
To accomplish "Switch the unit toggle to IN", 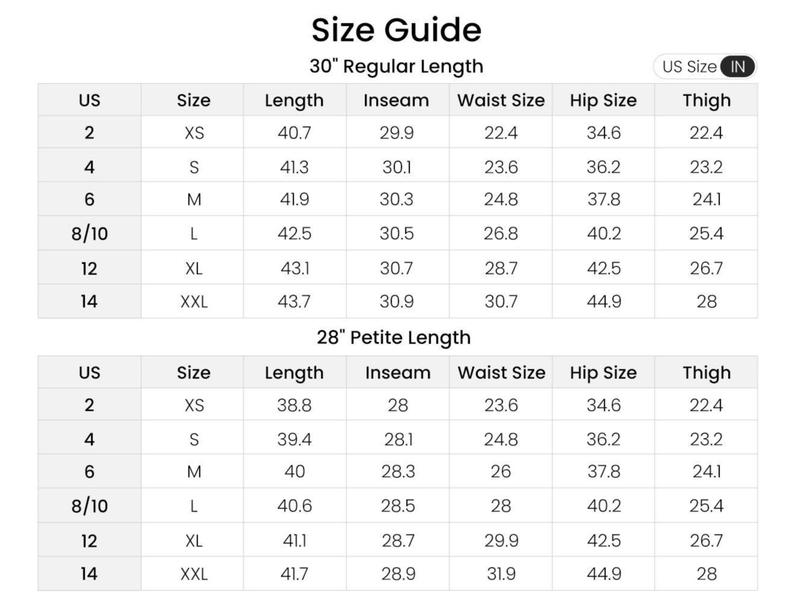I will pyautogui.click(x=738, y=67).
